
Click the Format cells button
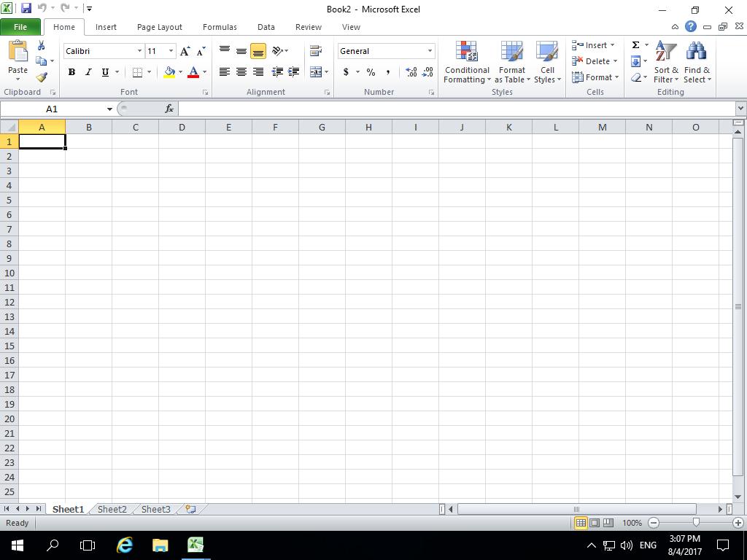[x=595, y=77]
